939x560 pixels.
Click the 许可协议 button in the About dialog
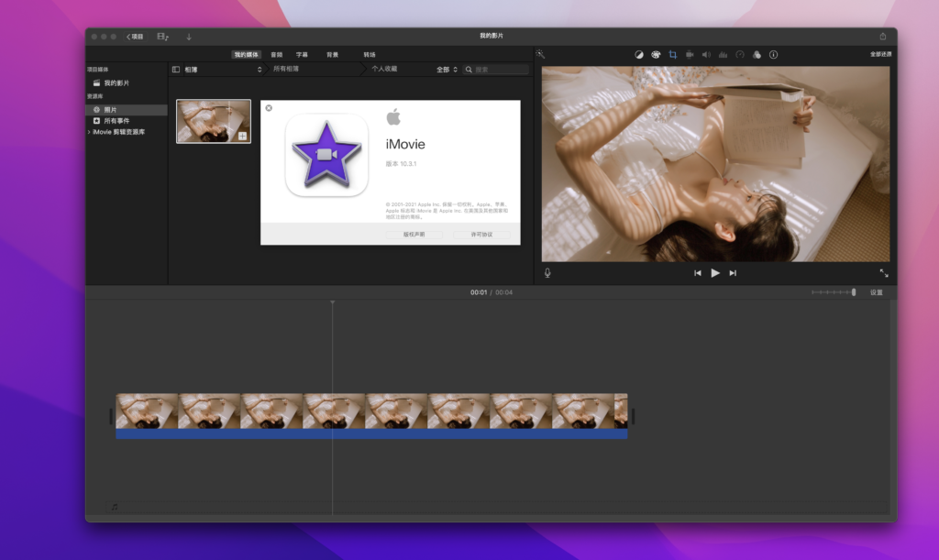click(x=481, y=235)
